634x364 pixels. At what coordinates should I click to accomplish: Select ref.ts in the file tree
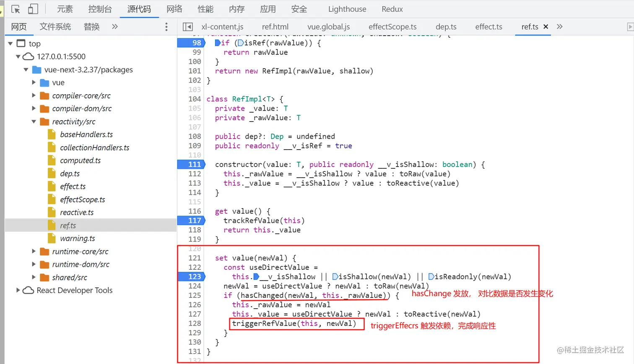68,225
